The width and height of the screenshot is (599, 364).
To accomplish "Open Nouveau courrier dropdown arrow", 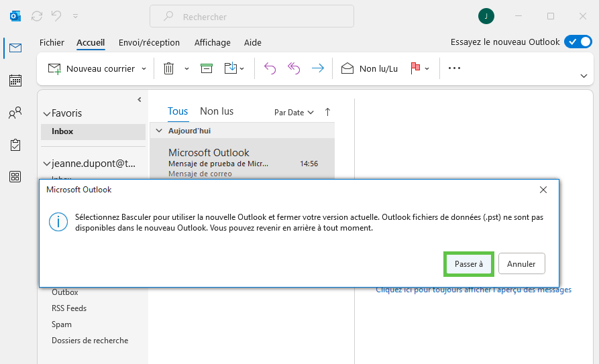I will pyautogui.click(x=144, y=69).
